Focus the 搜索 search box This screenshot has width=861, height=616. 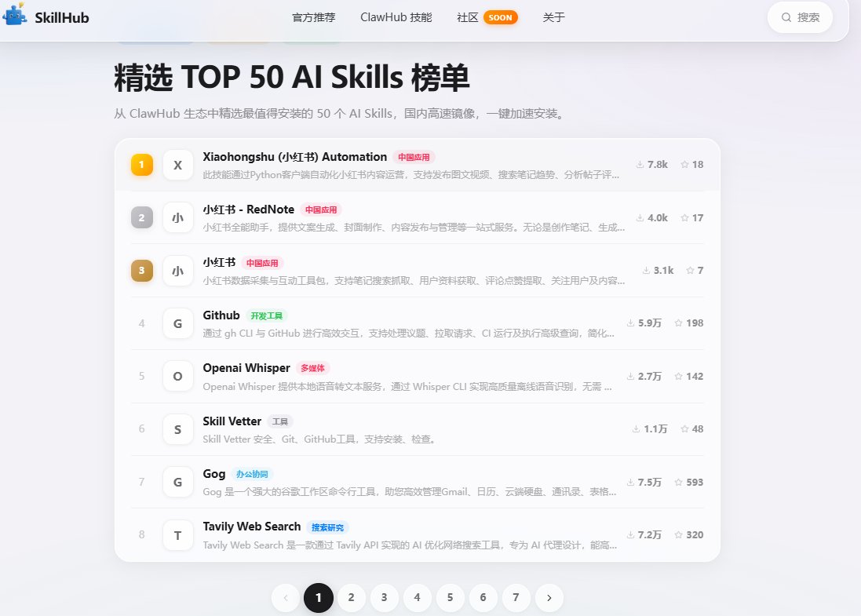click(x=800, y=17)
